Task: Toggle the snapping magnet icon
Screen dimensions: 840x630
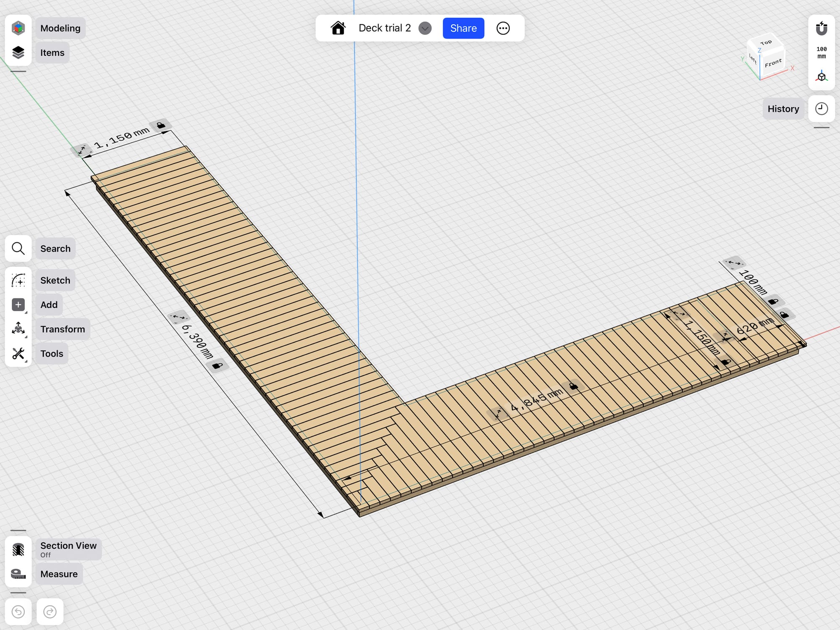Action: click(821, 29)
